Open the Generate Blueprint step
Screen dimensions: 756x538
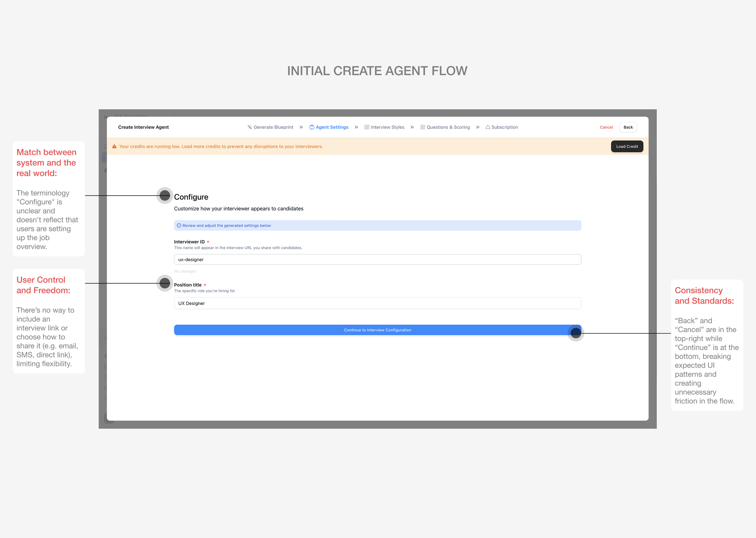(x=273, y=127)
